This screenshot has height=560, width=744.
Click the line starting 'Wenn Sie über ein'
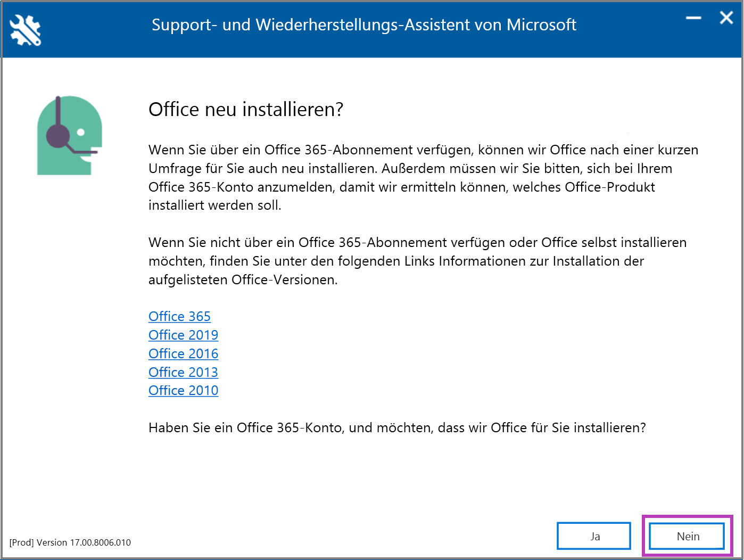pos(423,150)
